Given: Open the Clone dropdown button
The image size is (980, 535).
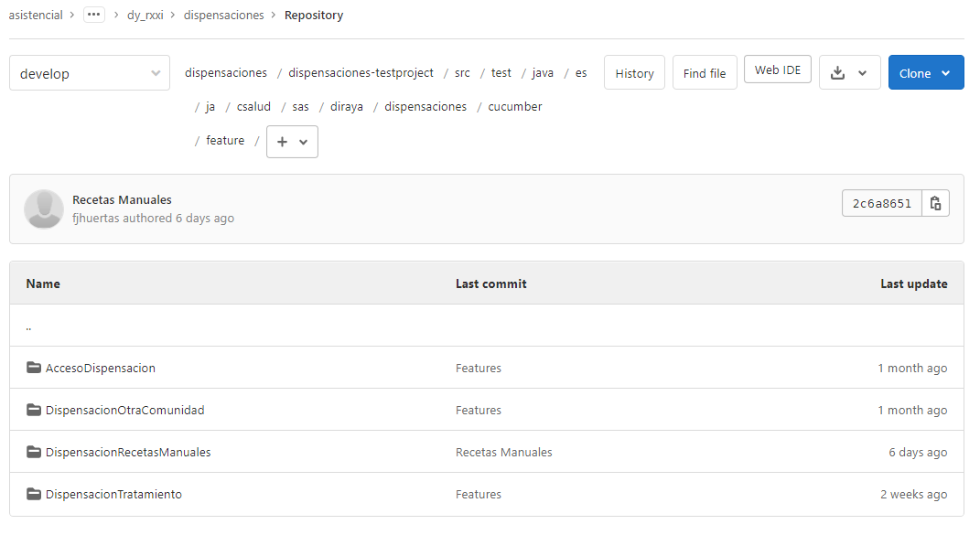Looking at the screenshot, I should click(926, 72).
